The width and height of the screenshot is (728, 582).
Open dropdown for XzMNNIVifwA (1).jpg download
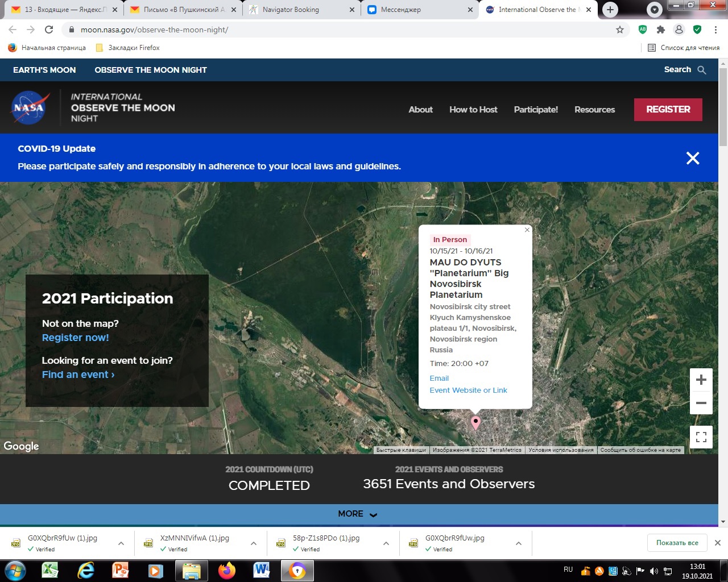pos(254,543)
